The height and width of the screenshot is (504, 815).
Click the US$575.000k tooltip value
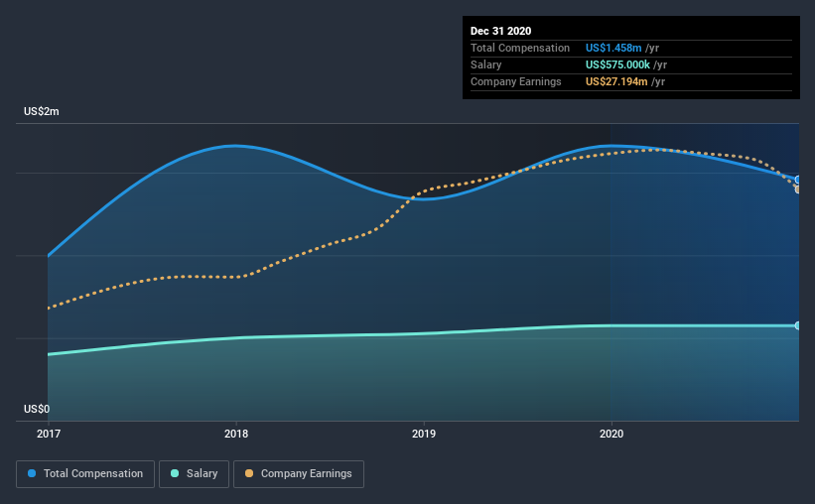pyautogui.click(x=617, y=64)
